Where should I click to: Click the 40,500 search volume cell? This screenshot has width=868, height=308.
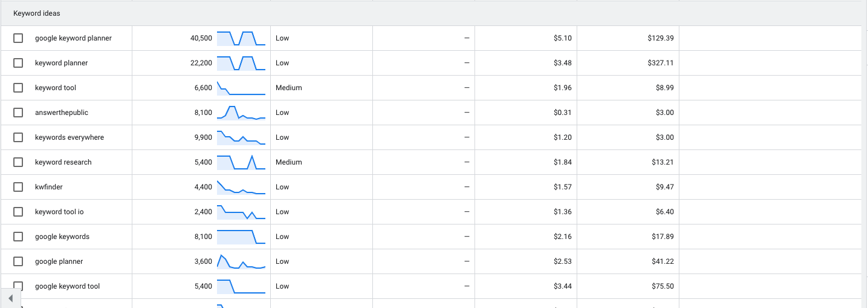click(x=201, y=38)
